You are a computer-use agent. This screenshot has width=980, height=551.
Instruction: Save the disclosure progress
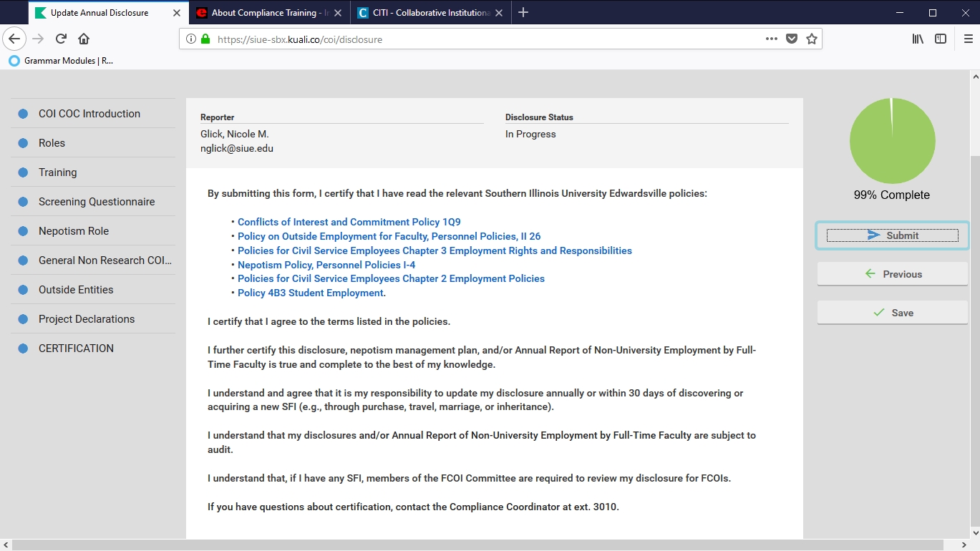tap(892, 313)
